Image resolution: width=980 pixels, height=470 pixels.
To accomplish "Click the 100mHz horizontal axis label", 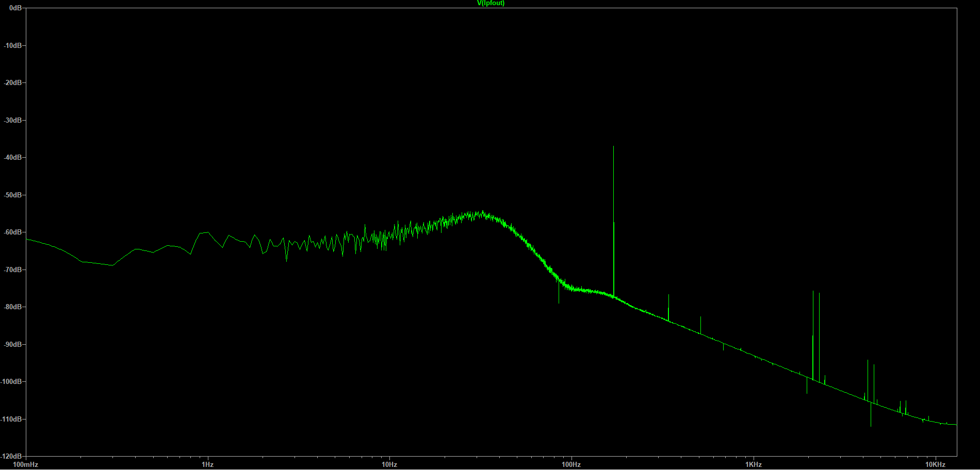I will 26,464.
